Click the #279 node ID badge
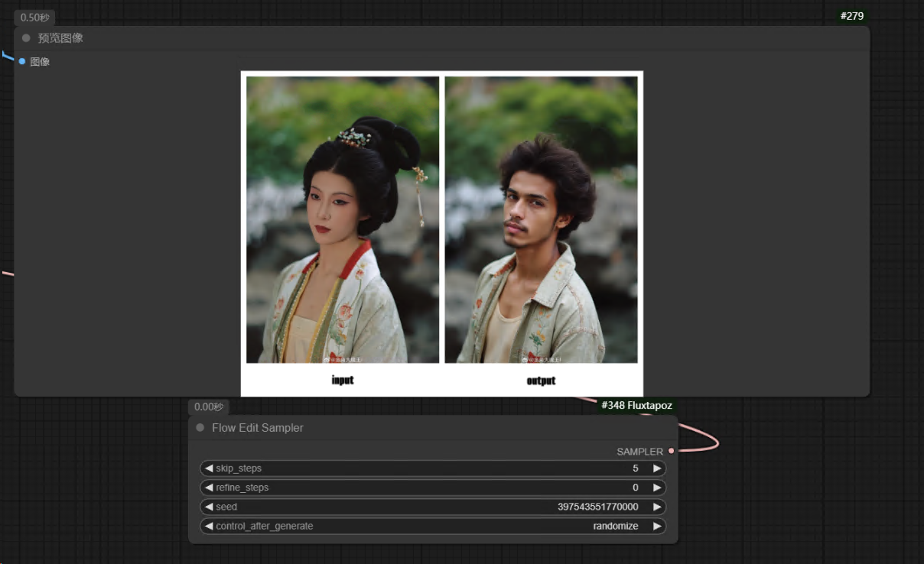The width and height of the screenshot is (924, 564). coord(852,16)
